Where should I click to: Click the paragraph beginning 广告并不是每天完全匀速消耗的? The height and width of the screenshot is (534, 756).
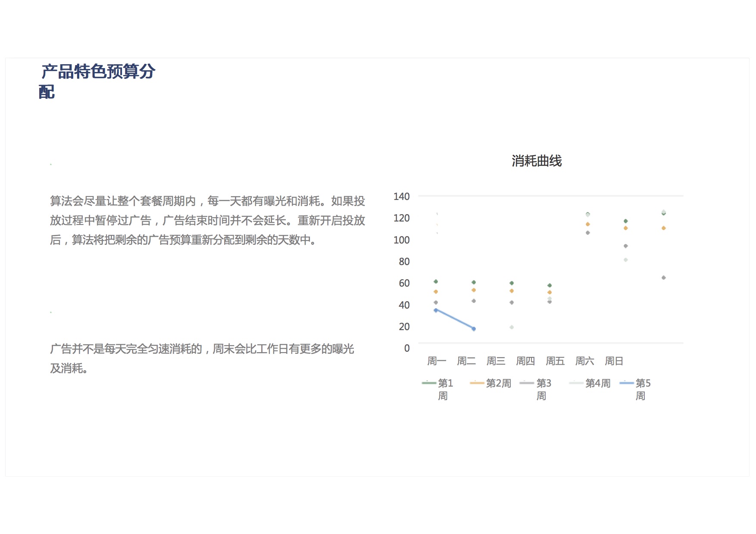[x=202, y=358]
